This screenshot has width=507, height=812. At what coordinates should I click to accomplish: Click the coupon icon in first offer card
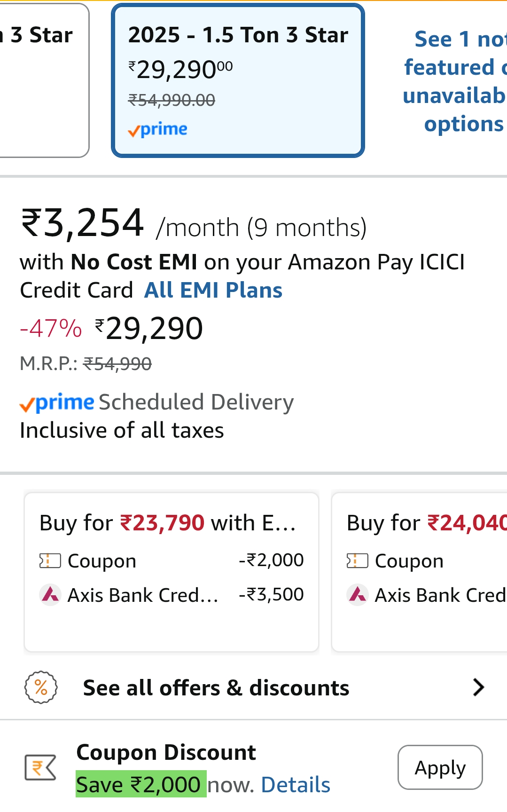pyautogui.click(x=50, y=560)
